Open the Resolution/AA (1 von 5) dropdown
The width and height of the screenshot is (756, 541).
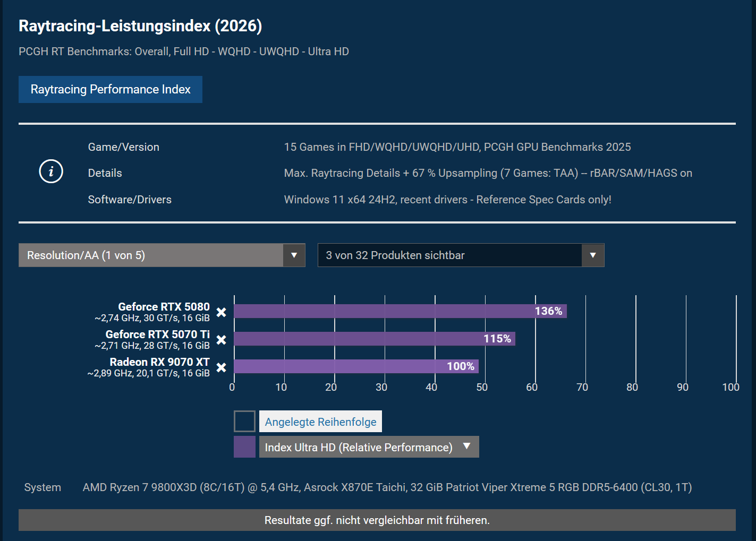(162, 255)
